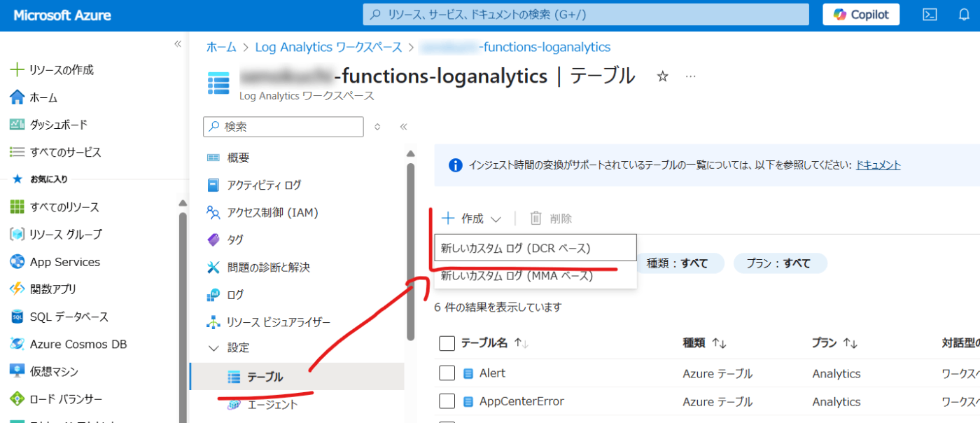Check the Alert table row checkbox
The height and width of the screenshot is (423, 980).
447,373
